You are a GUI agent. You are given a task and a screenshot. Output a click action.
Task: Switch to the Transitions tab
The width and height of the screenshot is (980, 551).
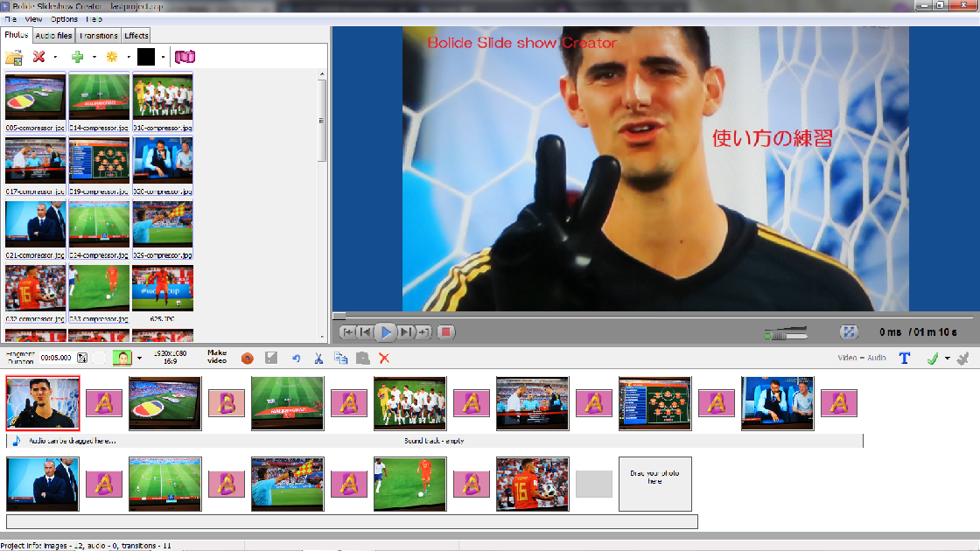[98, 36]
